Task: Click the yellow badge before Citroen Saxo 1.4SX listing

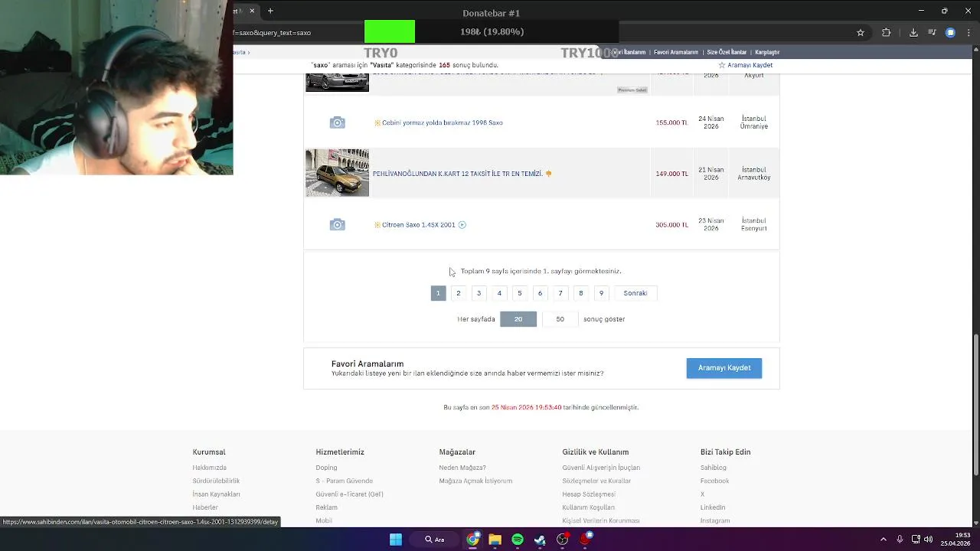Action: tap(377, 225)
